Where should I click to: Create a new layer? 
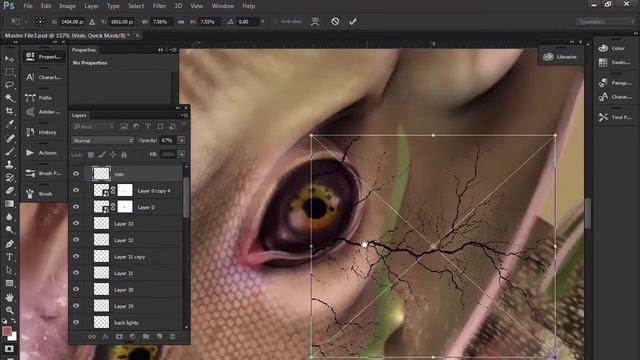tap(159, 337)
